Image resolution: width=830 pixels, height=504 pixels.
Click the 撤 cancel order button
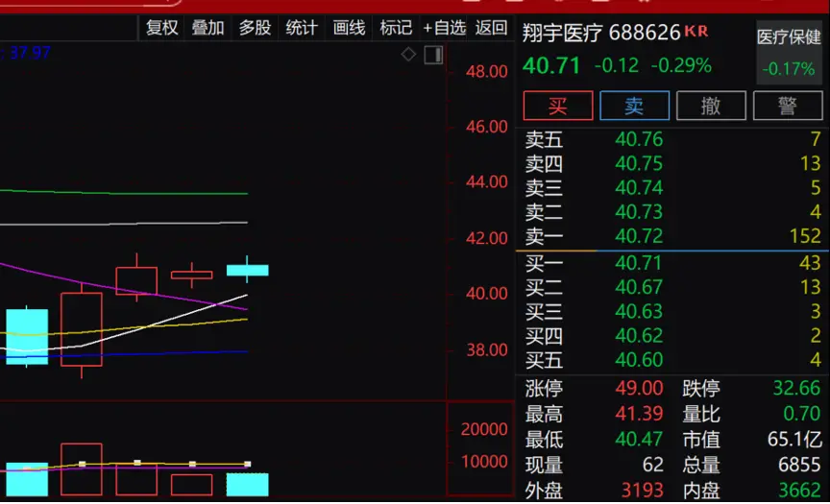click(711, 106)
